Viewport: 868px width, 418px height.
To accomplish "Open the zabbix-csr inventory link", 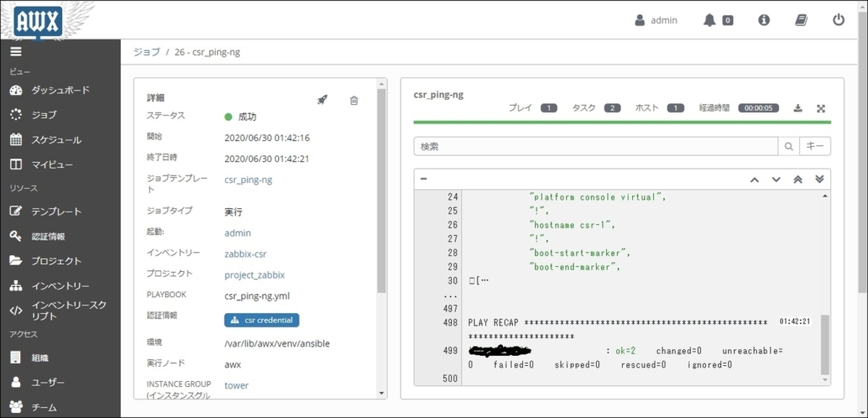I will click(x=246, y=254).
